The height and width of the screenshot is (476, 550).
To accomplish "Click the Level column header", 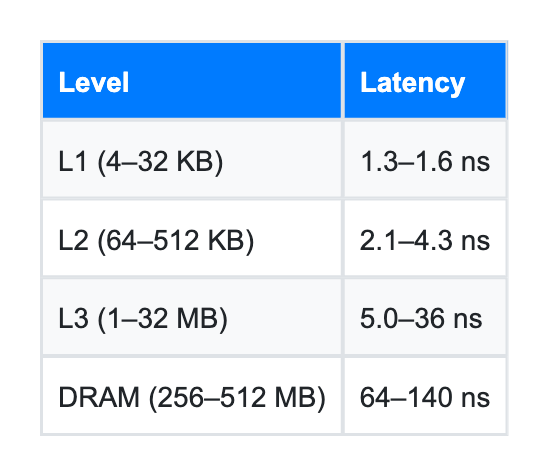I will click(x=192, y=81).
